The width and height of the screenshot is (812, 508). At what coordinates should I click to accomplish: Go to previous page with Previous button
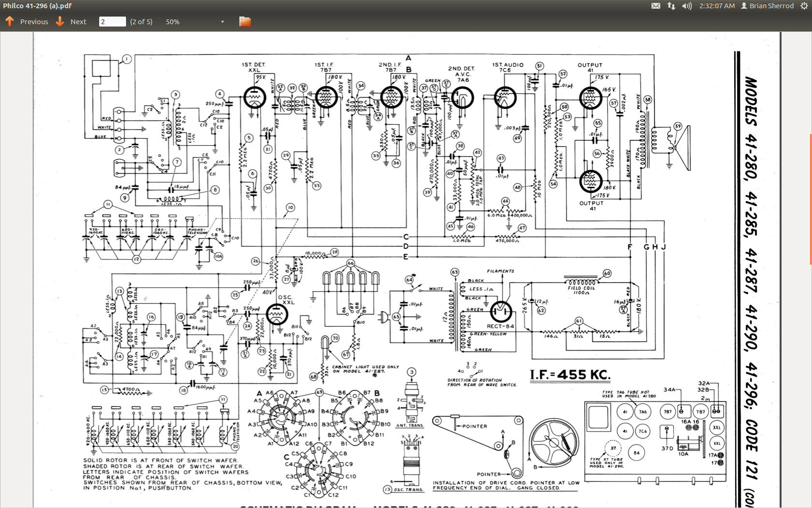27,22
